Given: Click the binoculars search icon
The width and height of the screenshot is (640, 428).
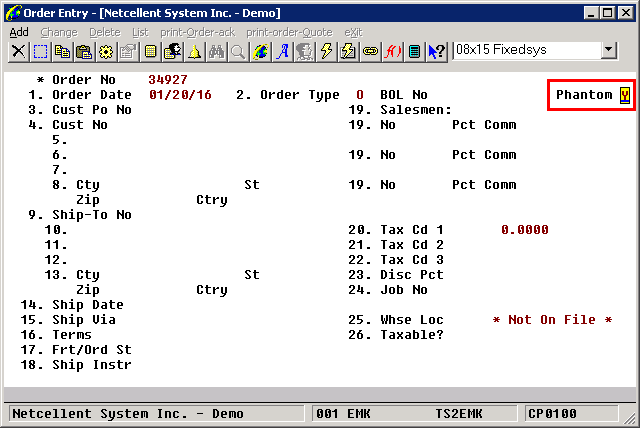Looking at the screenshot, I should pyautogui.click(x=216, y=52).
